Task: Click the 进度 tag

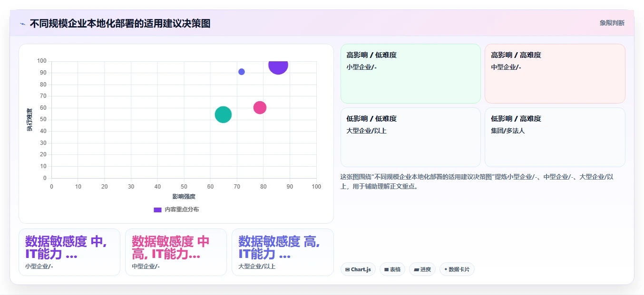Action: pyautogui.click(x=422, y=269)
